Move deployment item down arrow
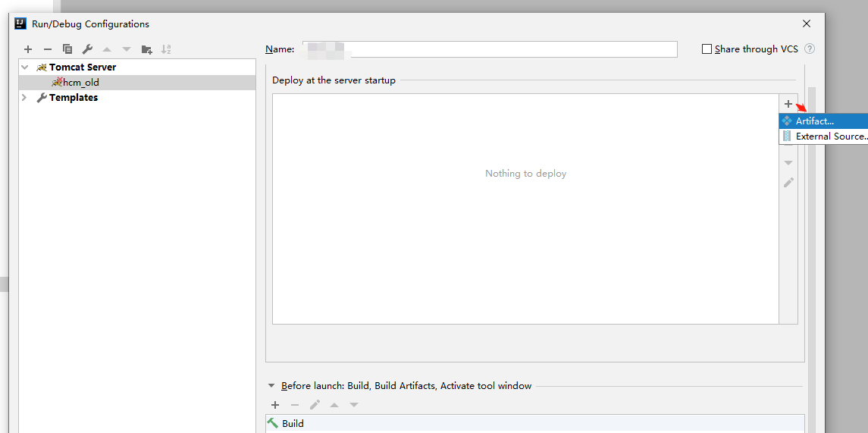 coord(788,163)
